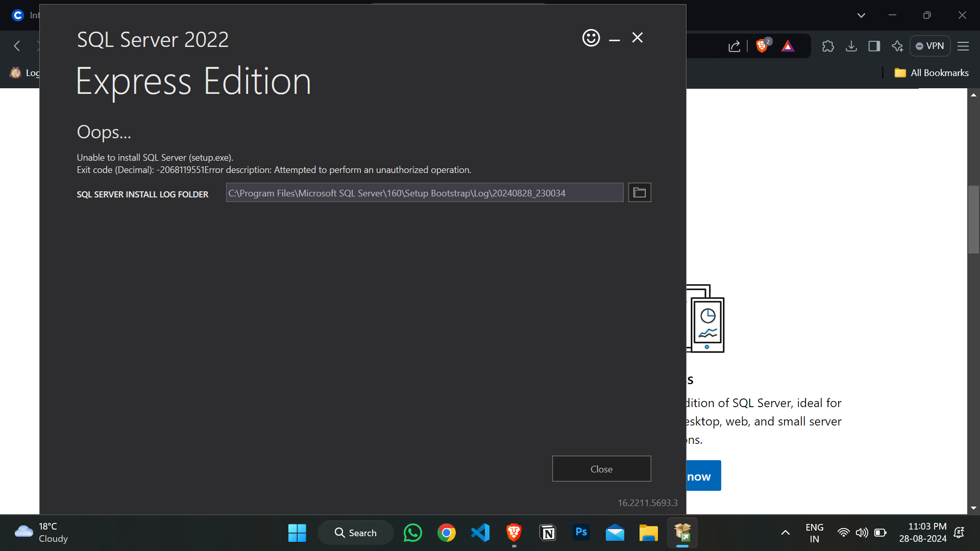The image size is (980, 551).
Task: Open Notion from the taskbar
Action: (548, 533)
